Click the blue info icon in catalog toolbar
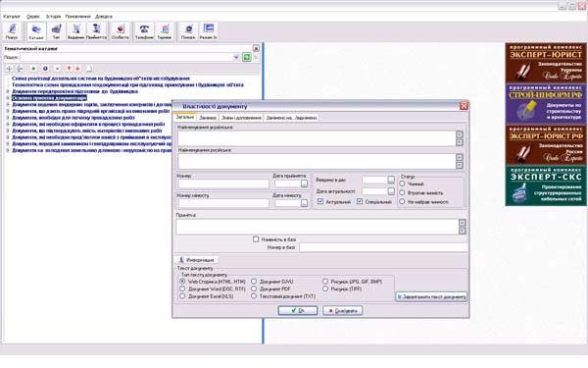The height and width of the screenshot is (368, 588). click(45, 69)
